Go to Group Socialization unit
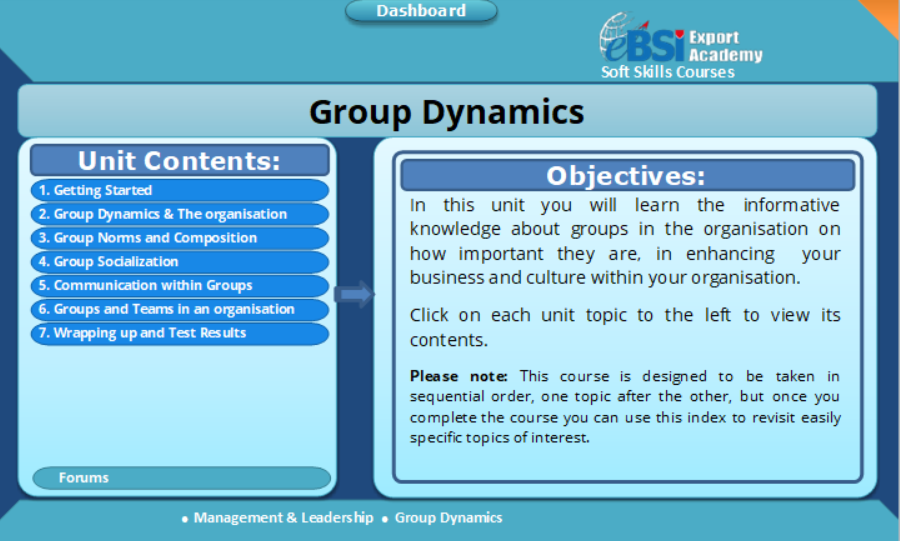The width and height of the screenshot is (900, 541). [180, 262]
